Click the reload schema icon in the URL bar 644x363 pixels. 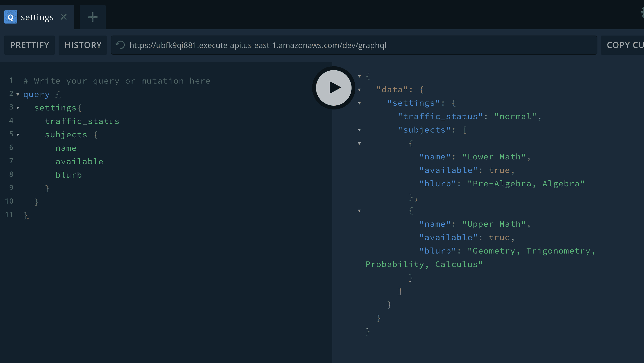click(120, 45)
